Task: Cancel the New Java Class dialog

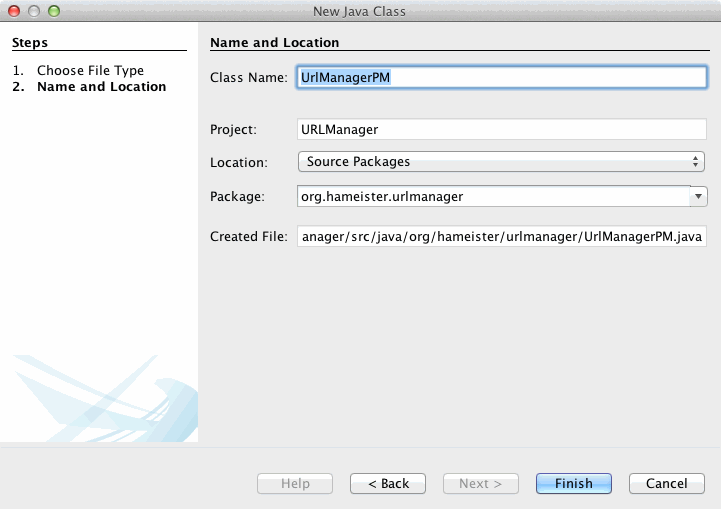Action: [666, 483]
